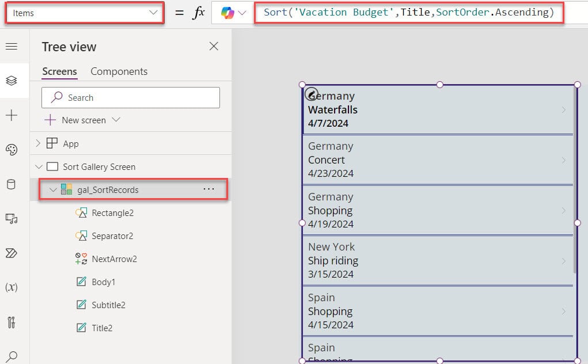588x364 pixels.
Task: Click the gallery edit pencil icon
Action: click(x=311, y=94)
